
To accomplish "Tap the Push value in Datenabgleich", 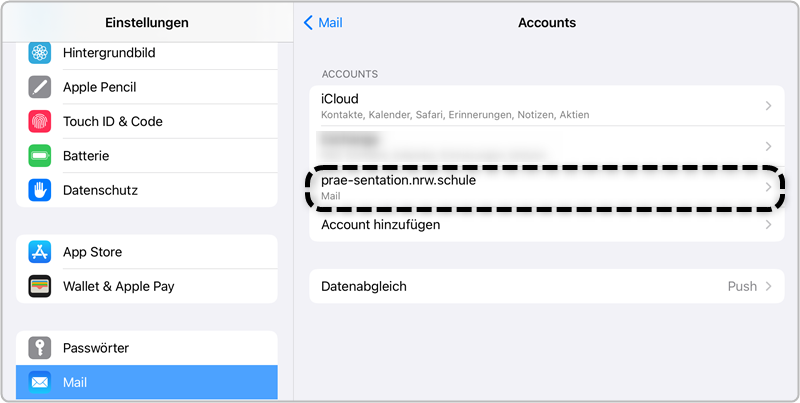I will pyautogui.click(x=742, y=286).
